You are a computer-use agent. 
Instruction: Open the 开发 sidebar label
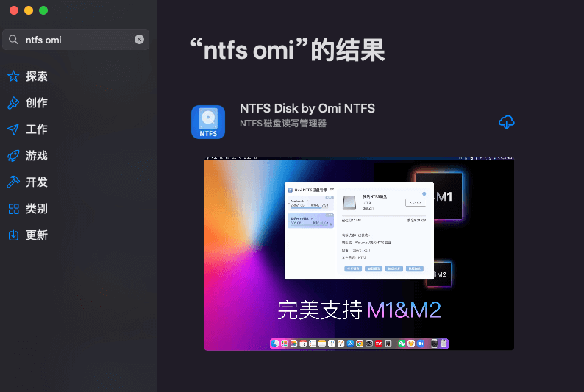[37, 182]
